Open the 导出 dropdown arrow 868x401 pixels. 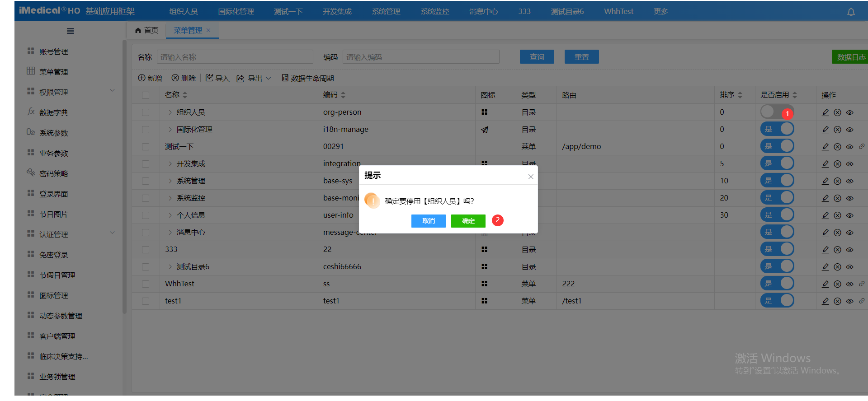pyautogui.click(x=268, y=78)
